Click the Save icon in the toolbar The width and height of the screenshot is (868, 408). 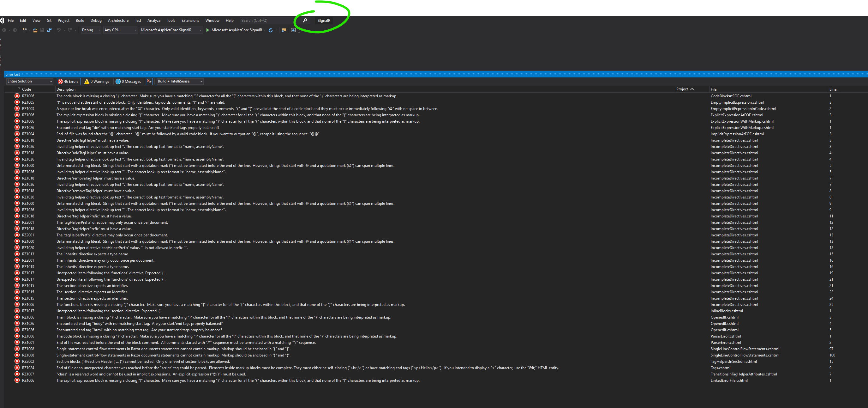point(42,30)
